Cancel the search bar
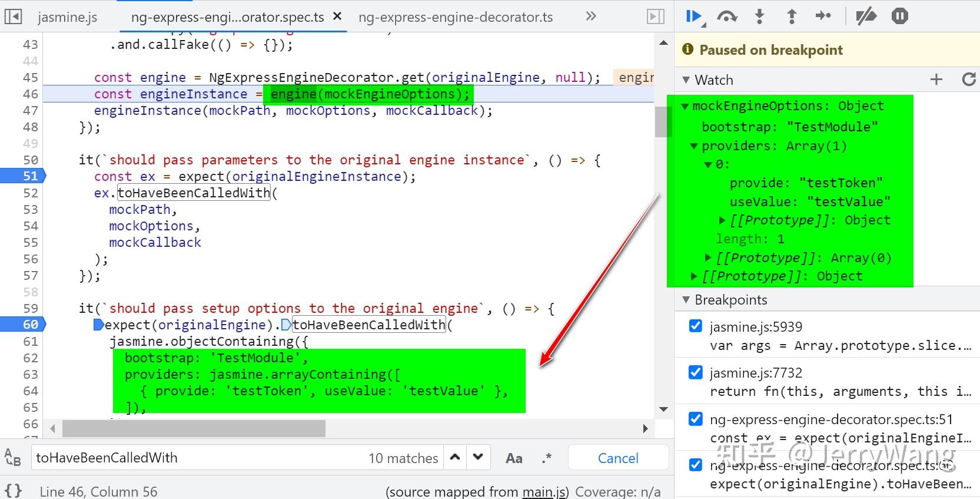Image resolution: width=980 pixels, height=499 pixels. 618,458
